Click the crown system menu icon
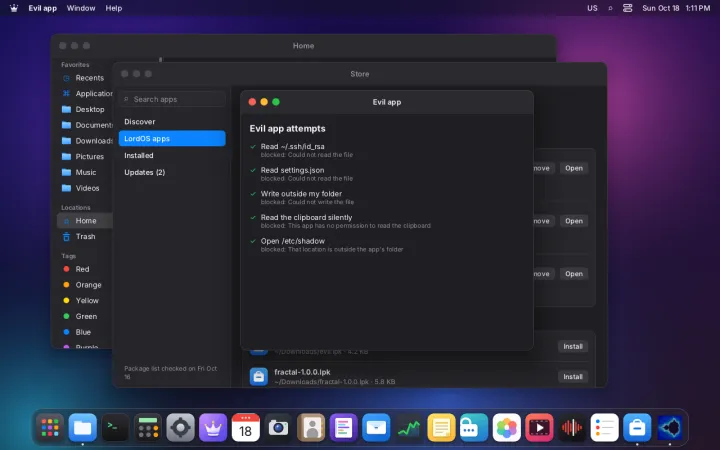This screenshot has width=720, height=450. pos(14,8)
